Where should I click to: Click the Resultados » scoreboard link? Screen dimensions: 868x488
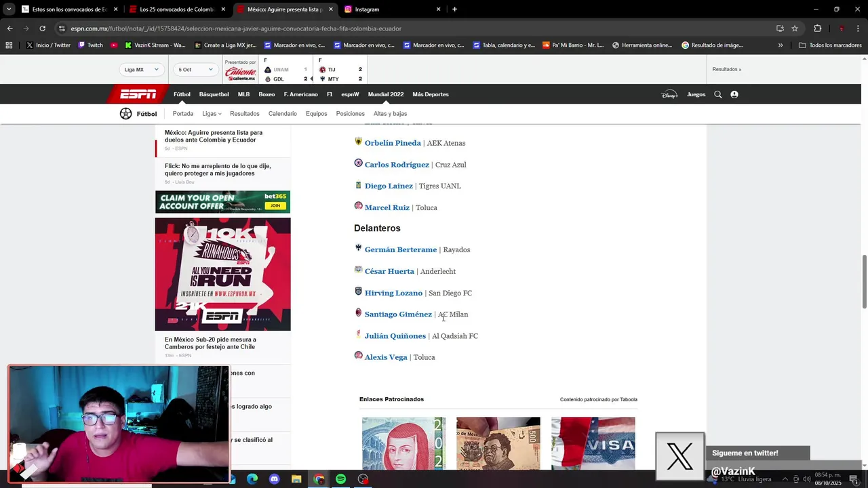point(726,69)
